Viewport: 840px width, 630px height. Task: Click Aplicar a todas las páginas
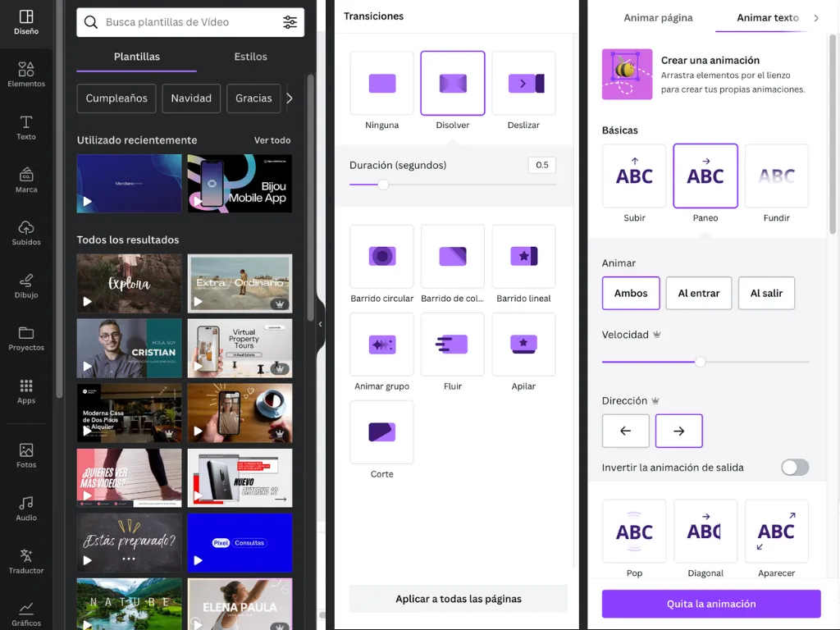click(x=459, y=599)
